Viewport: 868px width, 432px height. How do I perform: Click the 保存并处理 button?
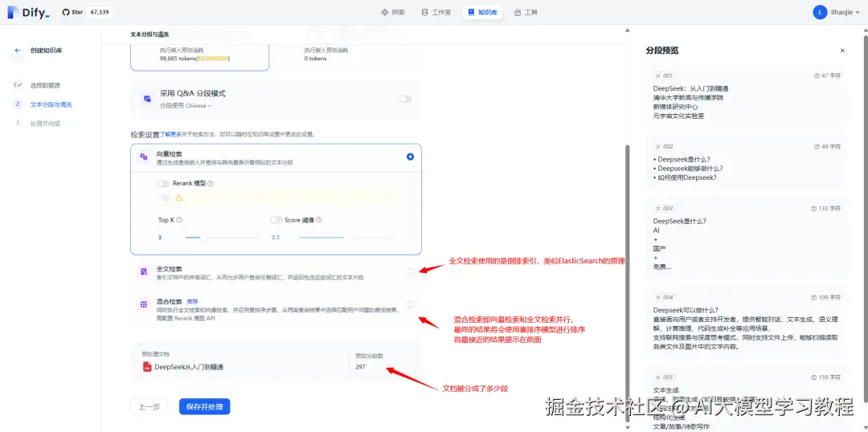(x=204, y=406)
